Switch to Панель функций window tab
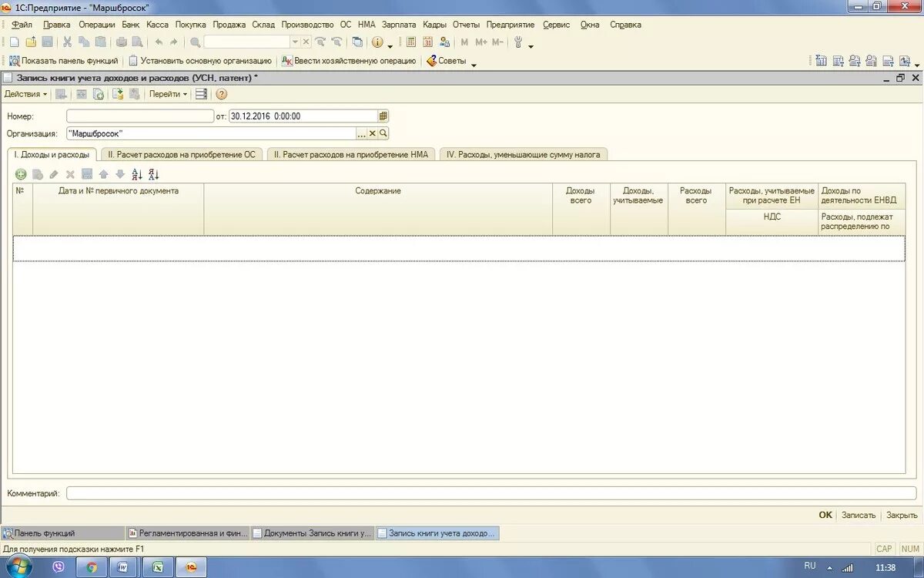Screen dimensions: 924x578 pos(62,533)
